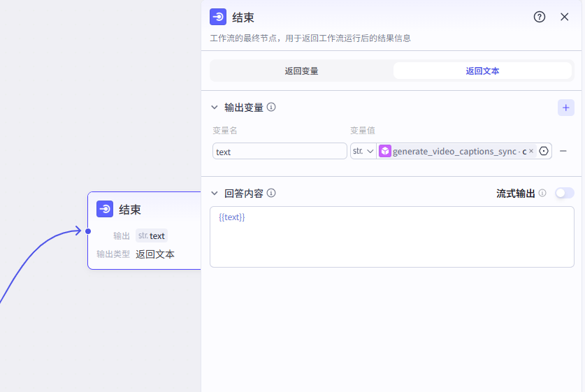Click the {{text}} answer content editor
Viewport: 585px width, 392px height.
tap(391, 236)
